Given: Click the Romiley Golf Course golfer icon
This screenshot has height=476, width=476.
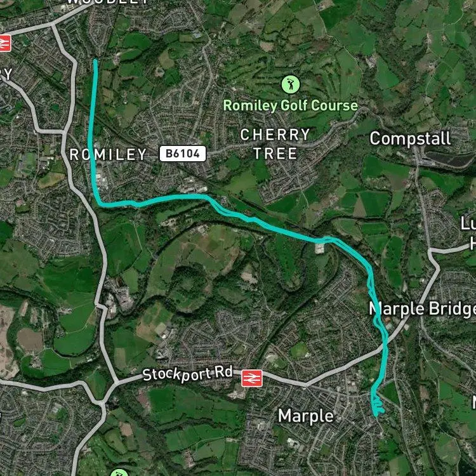Looking at the screenshot, I should (x=291, y=84).
